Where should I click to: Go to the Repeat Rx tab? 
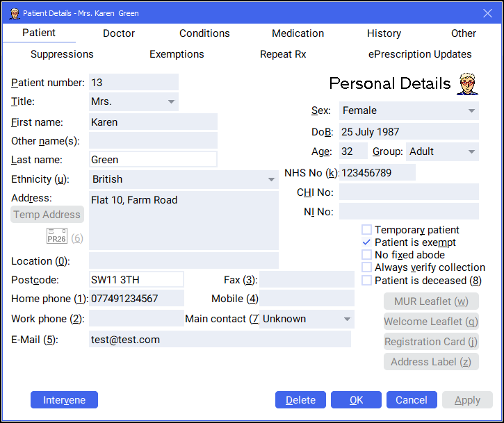[283, 54]
